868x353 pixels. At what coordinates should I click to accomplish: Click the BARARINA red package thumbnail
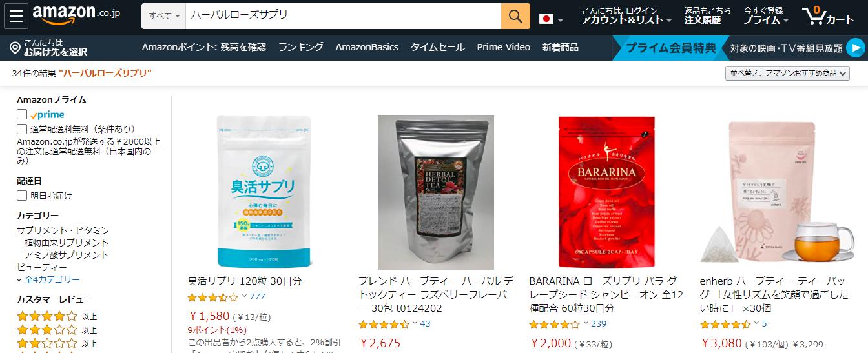pos(606,192)
